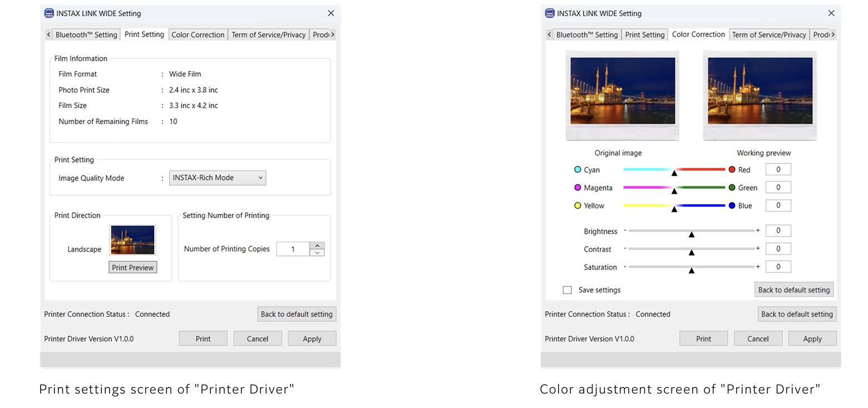
Task: Click the Print Preview button
Action: click(x=132, y=267)
